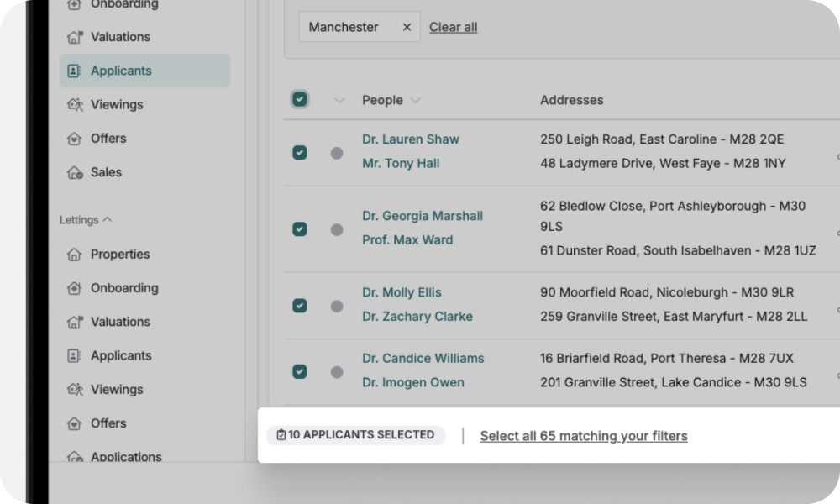This screenshot has height=504, width=840.
Task: Collapse the Lettings section chevron
Action: 106,219
